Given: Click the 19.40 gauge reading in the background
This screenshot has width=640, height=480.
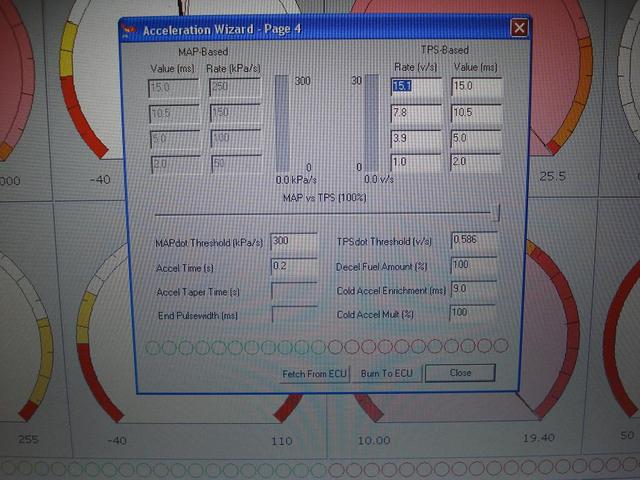Looking at the screenshot, I should tap(538, 438).
